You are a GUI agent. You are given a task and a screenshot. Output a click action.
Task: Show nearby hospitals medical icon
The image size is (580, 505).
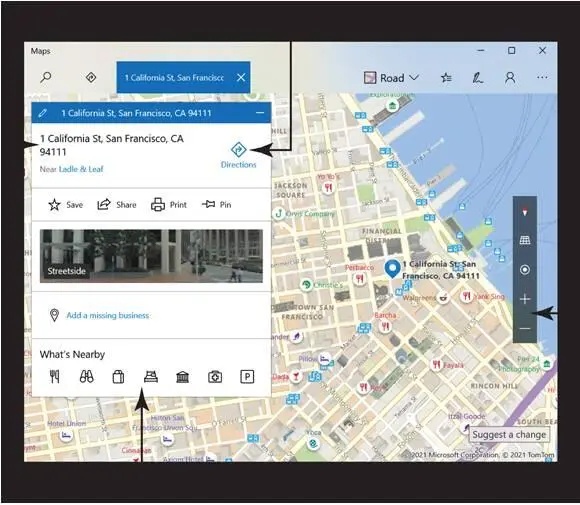[x=215, y=377]
